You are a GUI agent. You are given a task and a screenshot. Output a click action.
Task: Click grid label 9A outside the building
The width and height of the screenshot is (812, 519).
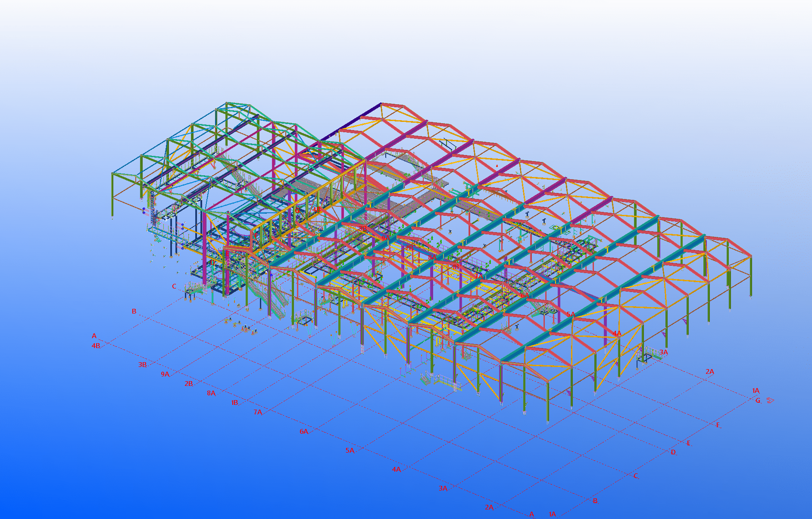165,374
